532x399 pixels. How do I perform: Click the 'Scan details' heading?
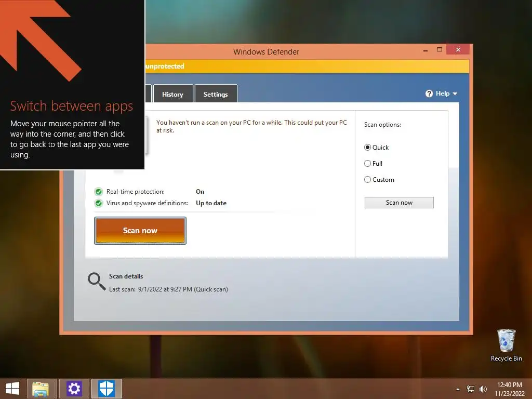click(126, 276)
